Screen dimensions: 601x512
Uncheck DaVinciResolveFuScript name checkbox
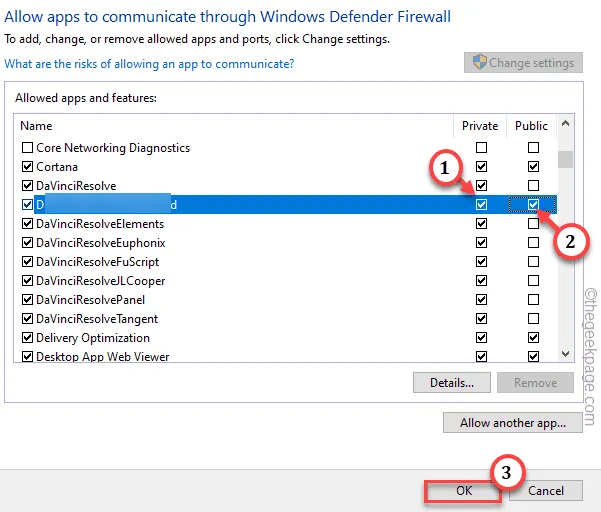point(27,262)
